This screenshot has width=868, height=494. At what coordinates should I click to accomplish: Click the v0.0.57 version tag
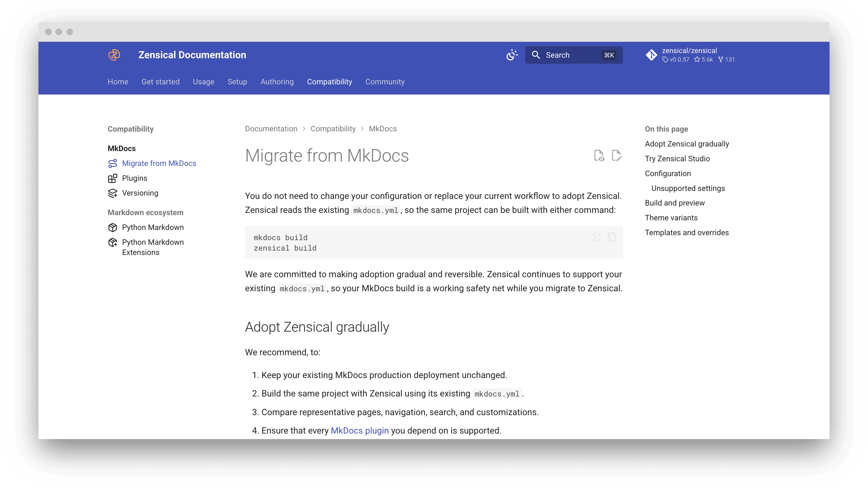(676, 59)
